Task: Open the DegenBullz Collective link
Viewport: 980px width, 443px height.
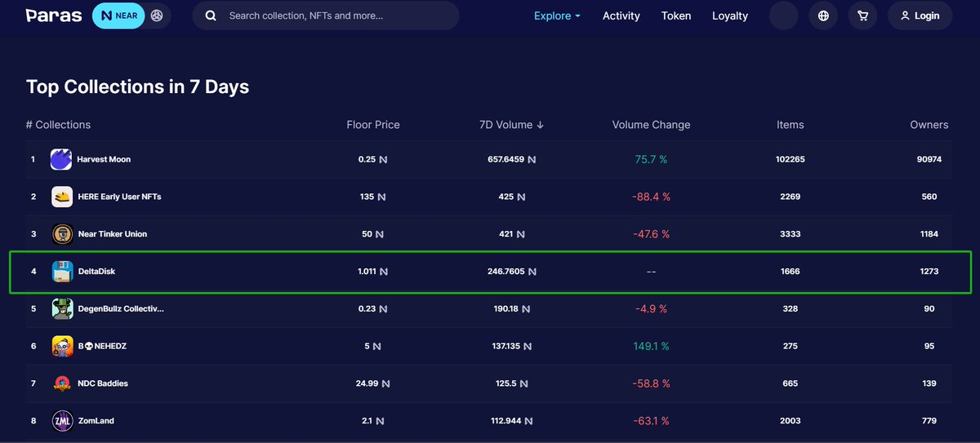Action: pyautogui.click(x=120, y=308)
